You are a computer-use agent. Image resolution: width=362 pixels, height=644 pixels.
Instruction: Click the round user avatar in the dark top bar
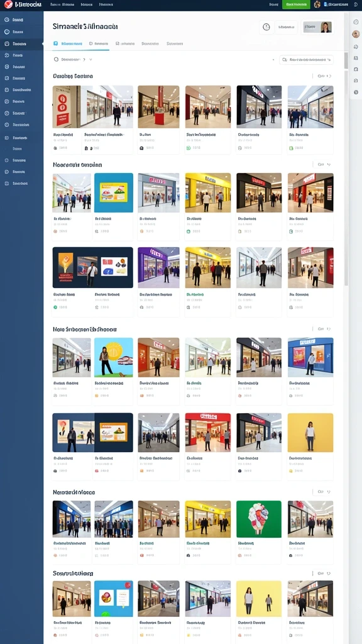[317, 4]
